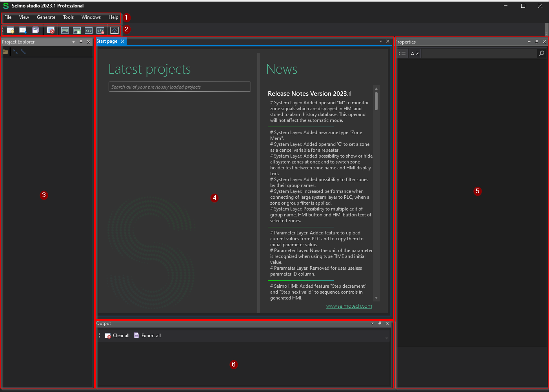Pin the Project Explorer panel
The height and width of the screenshot is (392, 549).
[x=81, y=42]
